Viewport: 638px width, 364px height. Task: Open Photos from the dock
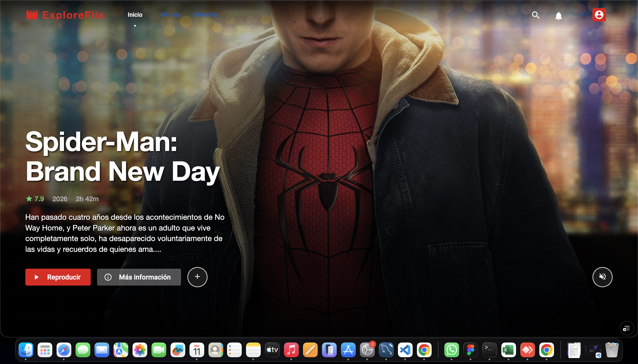pyautogui.click(x=140, y=350)
